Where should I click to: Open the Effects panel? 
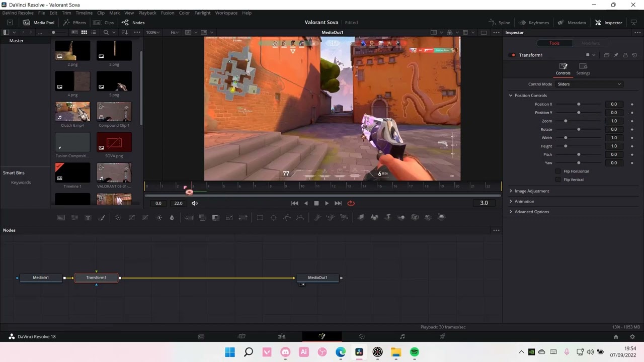tap(74, 23)
